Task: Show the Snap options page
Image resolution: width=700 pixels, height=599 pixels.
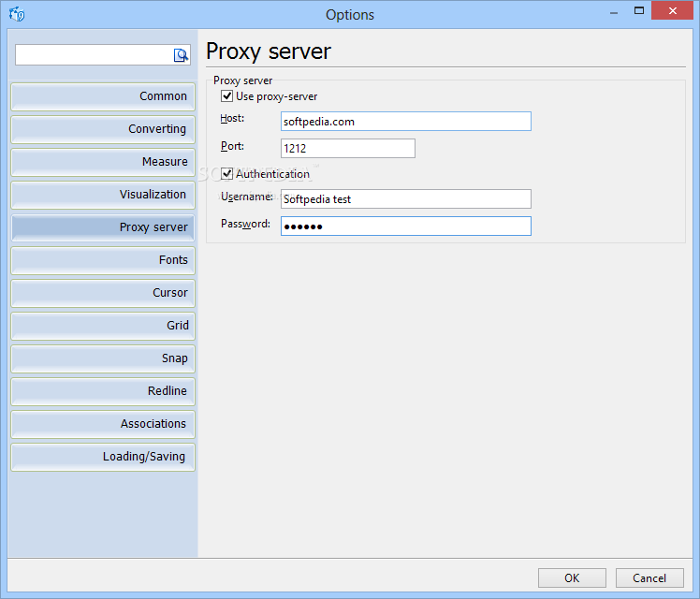Action: pyautogui.click(x=103, y=358)
